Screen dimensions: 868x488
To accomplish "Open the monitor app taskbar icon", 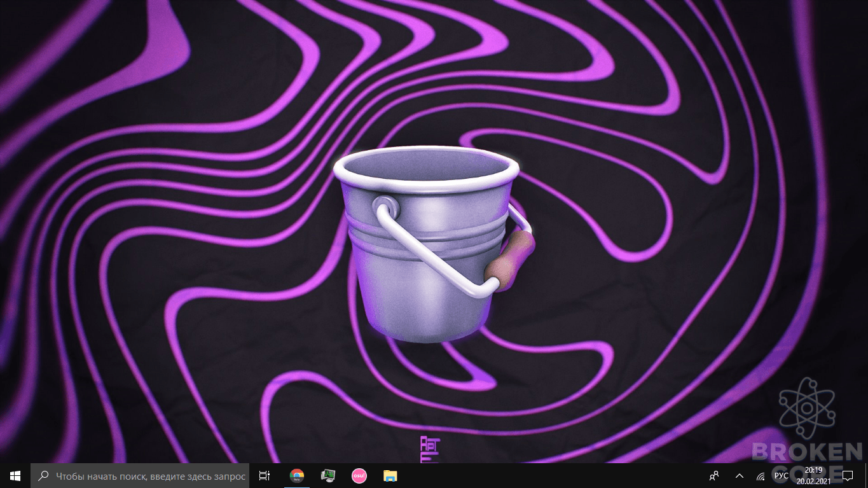I will click(x=328, y=475).
